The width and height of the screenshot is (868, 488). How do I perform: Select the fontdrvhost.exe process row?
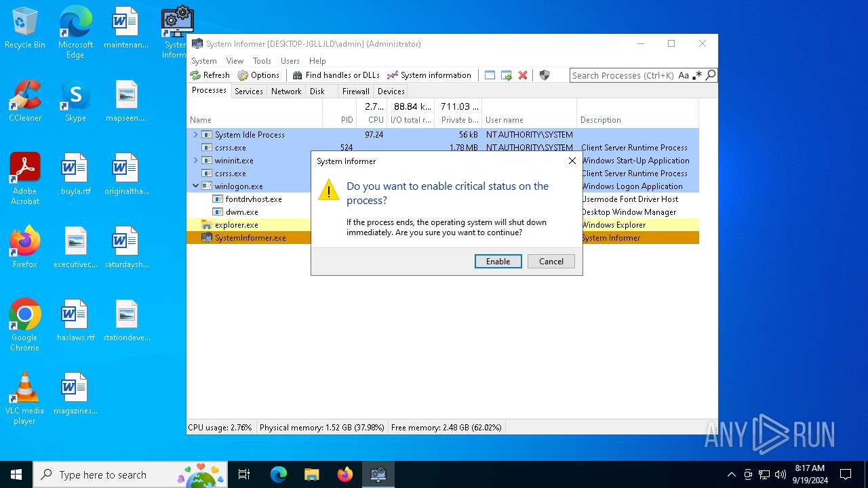[x=254, y=199]
